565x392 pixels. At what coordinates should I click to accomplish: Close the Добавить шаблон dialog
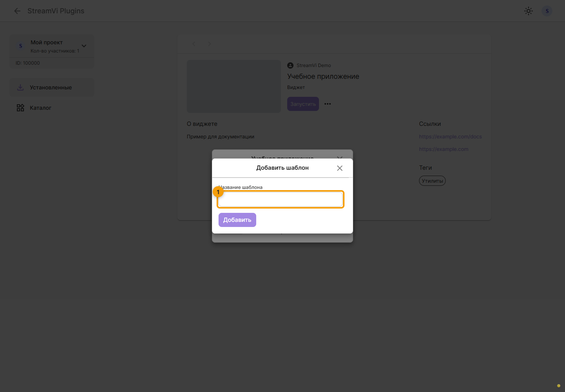point(340,168)
